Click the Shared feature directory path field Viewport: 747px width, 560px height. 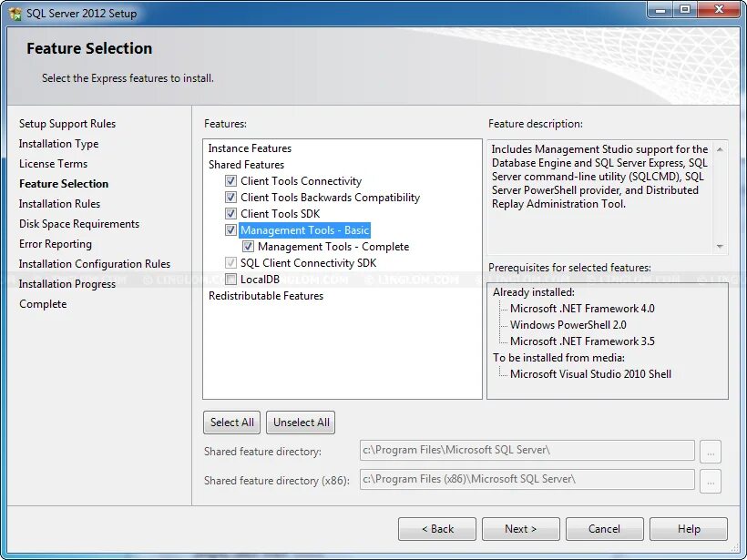(x=527, y=451)
